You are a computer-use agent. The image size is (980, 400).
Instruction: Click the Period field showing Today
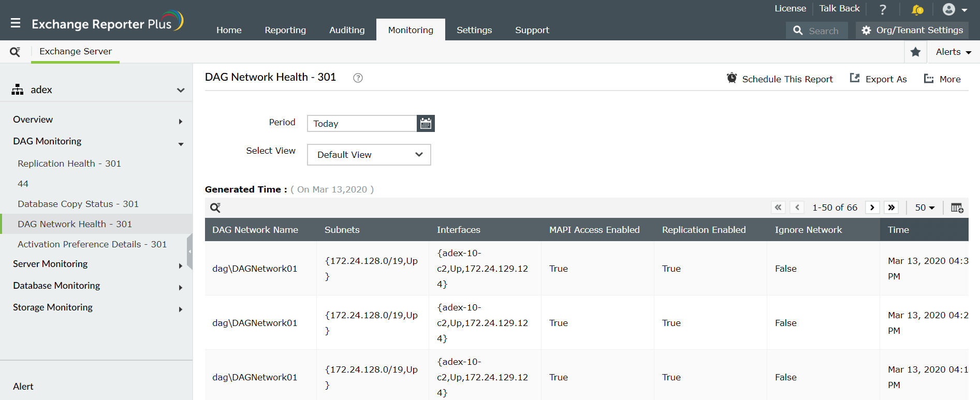pos(362,123)
